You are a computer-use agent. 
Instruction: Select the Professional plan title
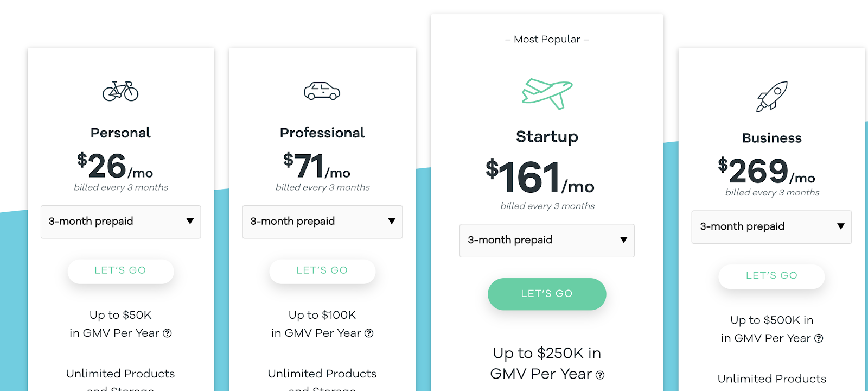pos(322,133)
